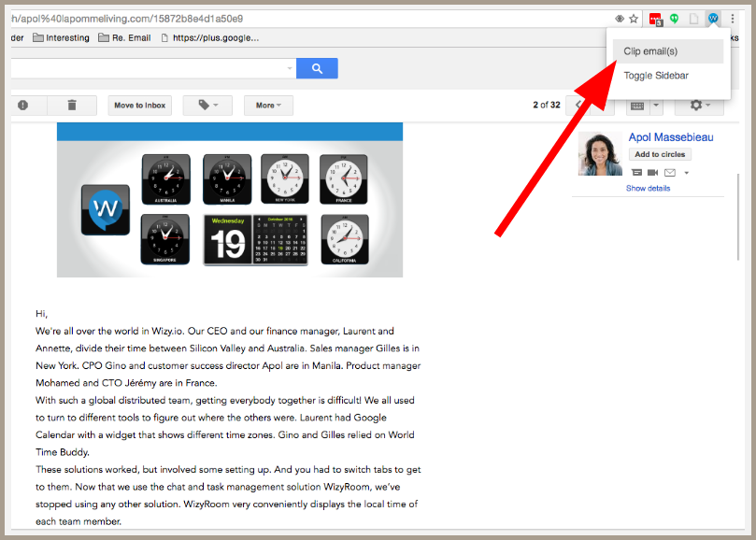Open the green Hangouts extension icon
The image size is (756, 540).
pos(675,19)
